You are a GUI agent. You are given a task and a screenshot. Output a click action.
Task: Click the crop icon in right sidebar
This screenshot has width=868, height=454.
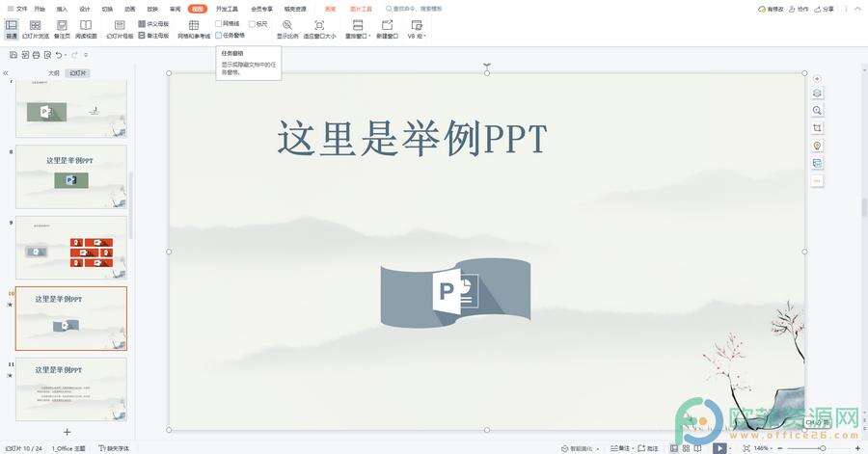tap(817, 128)
